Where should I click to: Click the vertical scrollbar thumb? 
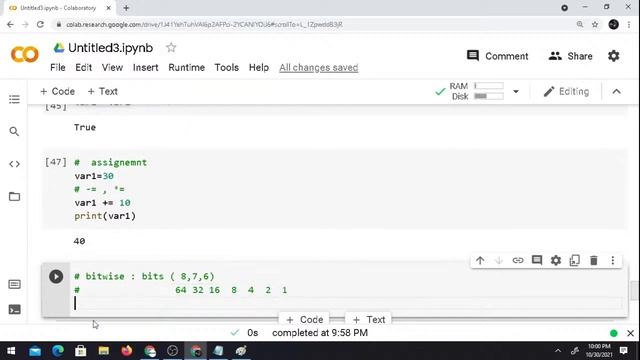634,291
